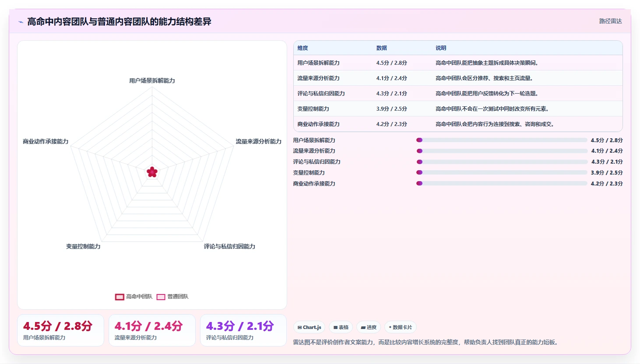
Task: Click description about 连接到搜索、咨询和成交
Action: pyautogui.click(x=495, y=124)
